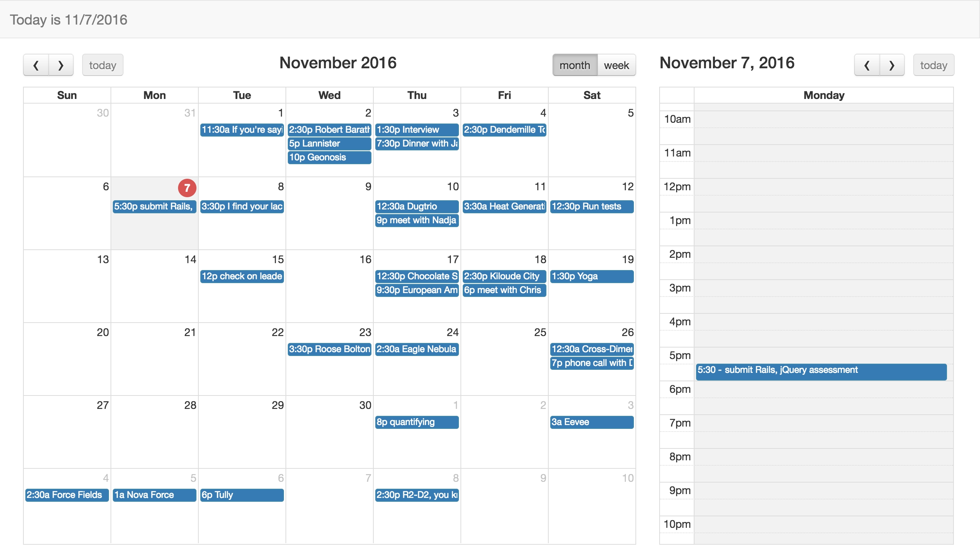Switch to week view
This screenshot has height=557, width=980.
[617, 65]
